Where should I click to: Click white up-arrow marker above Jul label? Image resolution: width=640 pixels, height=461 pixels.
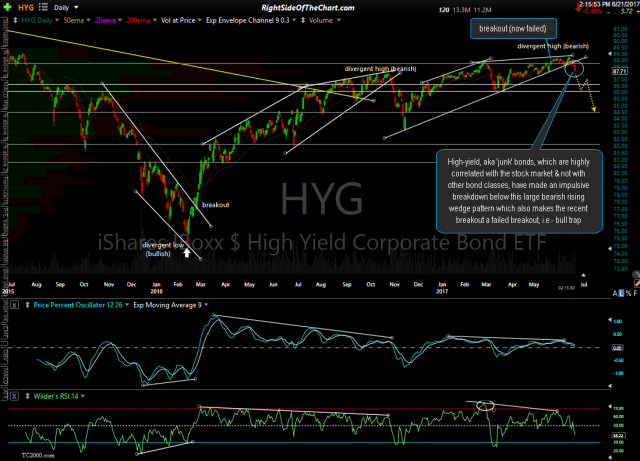pos(583,275)
